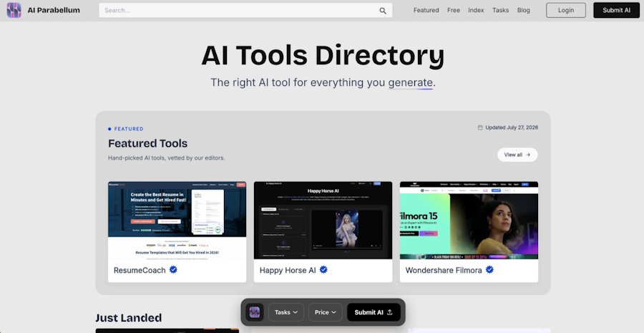Viewport: 644px width, 333px height.
Task: Click the Featured Tools heading
Action: click(x=148, y=143)
